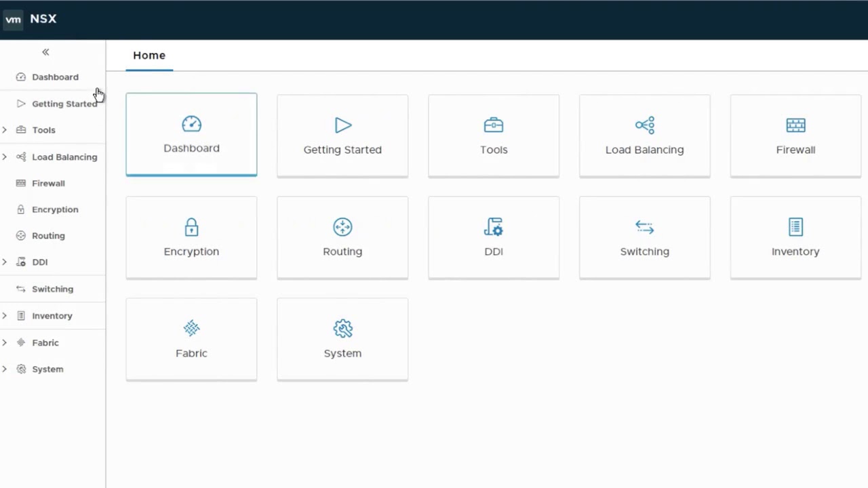Open Encryption from the sidebar menu
Screen dimensions: 868x488
[x=54, y=209]
